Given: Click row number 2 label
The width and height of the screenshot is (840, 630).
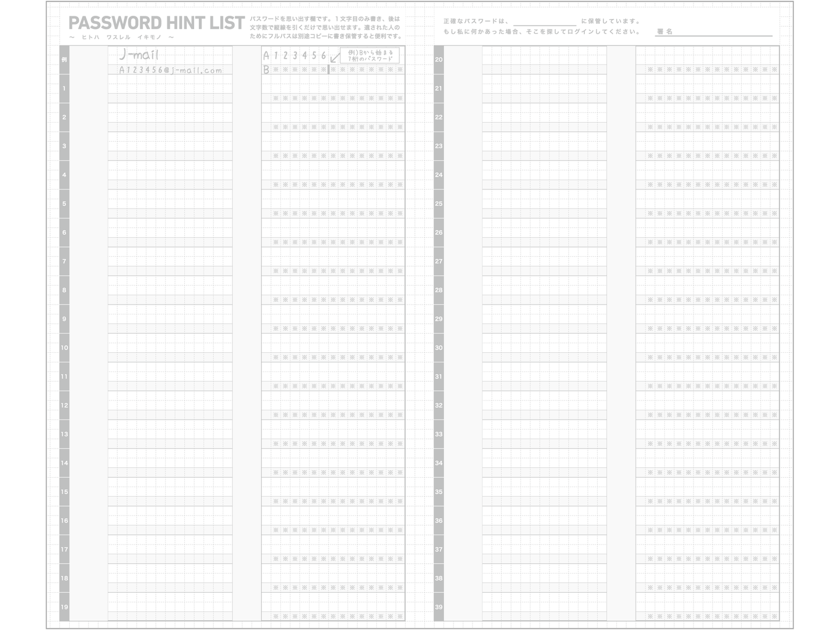Looking at the screenshot, I should [64, 117].
